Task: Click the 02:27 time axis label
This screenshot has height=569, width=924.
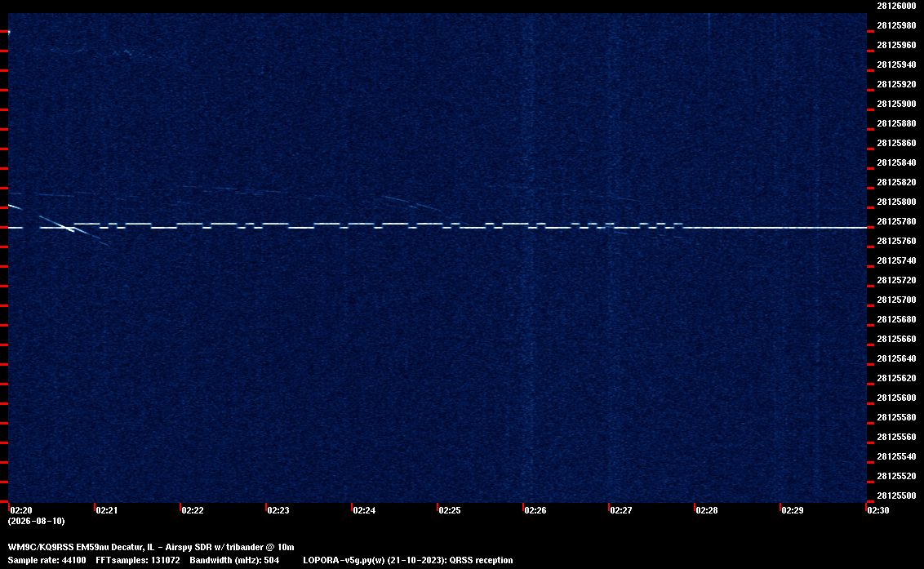Action: pyautogui.click(x=621, y=510)
